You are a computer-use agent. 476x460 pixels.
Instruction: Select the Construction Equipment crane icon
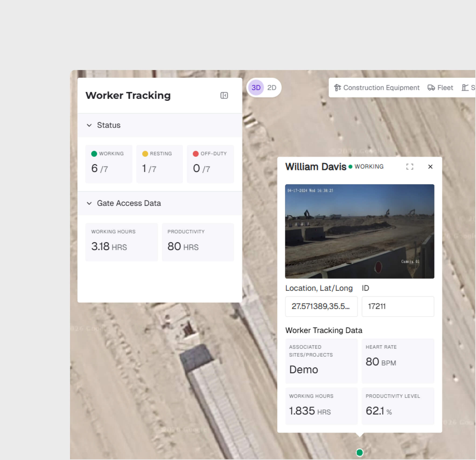click(337, 88)
